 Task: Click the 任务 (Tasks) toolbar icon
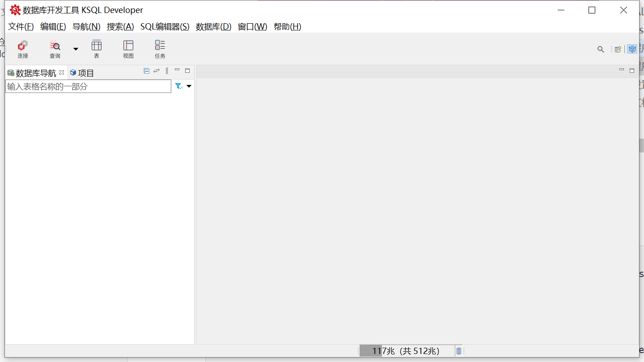160,49
